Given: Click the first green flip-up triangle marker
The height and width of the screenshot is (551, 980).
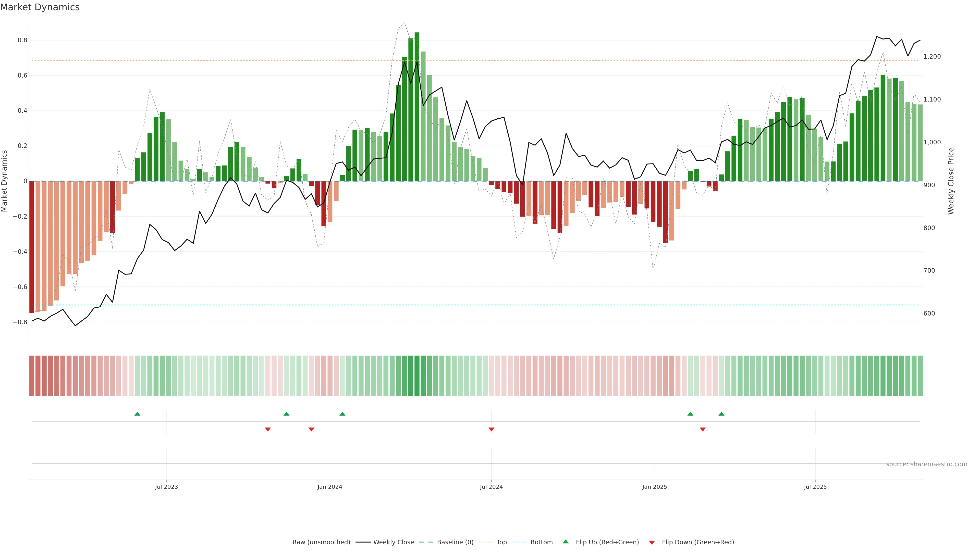Looking at the screenshot, I should click(137, 414).
